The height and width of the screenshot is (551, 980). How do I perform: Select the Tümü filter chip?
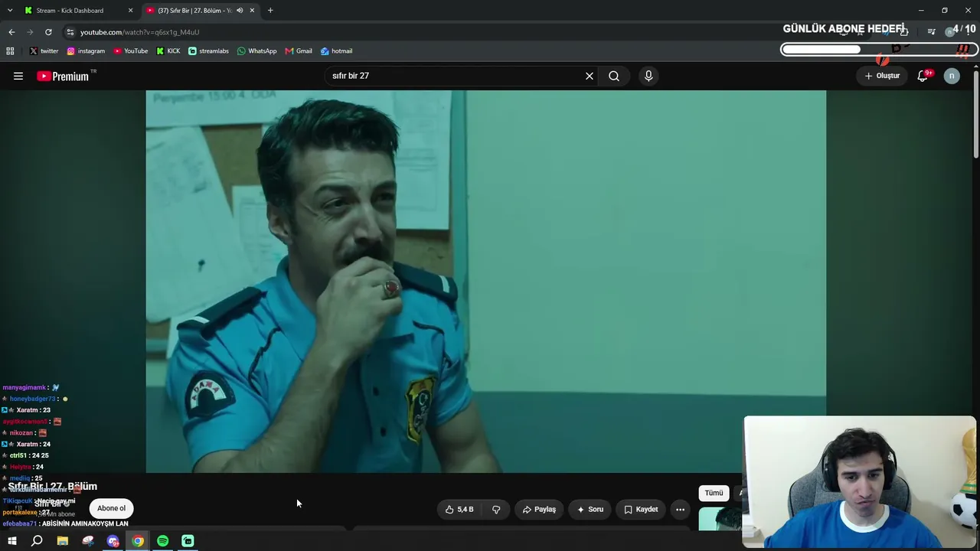tap(714, 493)
